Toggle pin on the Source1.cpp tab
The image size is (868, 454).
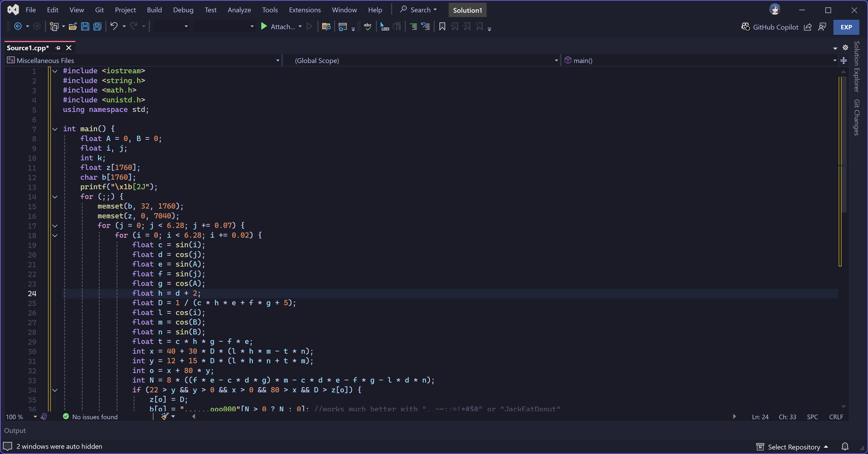(x=58, y=48)
